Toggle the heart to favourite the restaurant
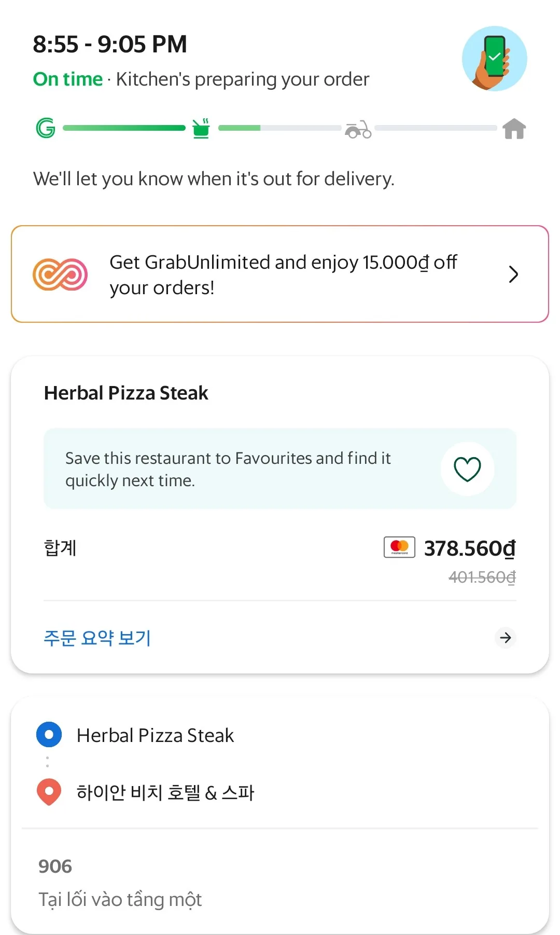 [468, 469]
